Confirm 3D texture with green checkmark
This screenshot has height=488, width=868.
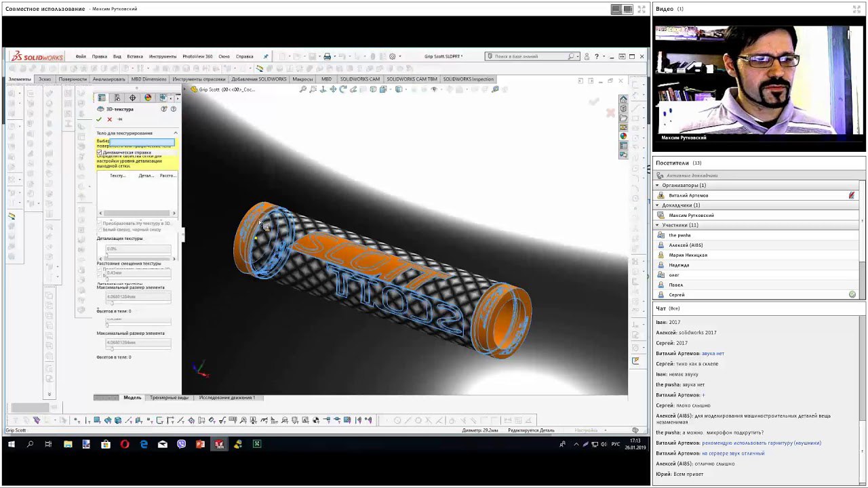[99, 119]
